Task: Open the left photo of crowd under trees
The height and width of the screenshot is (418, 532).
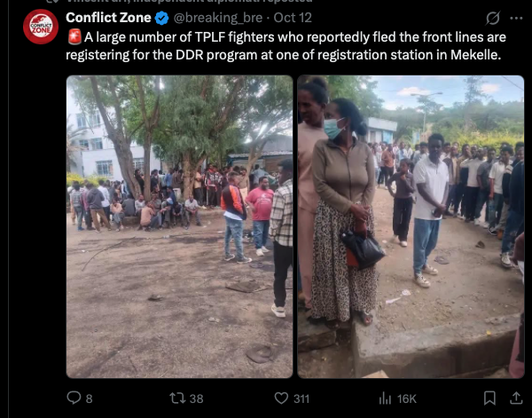Action: pyautogui.click(x=179, y=226)
